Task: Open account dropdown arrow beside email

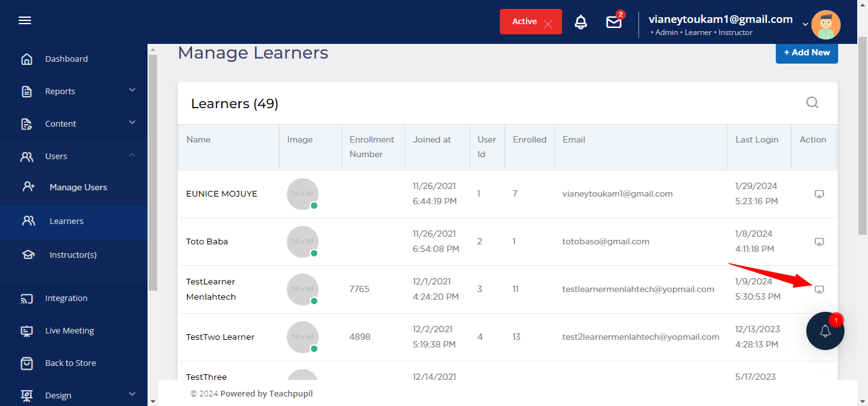Action: coord(805,24)
